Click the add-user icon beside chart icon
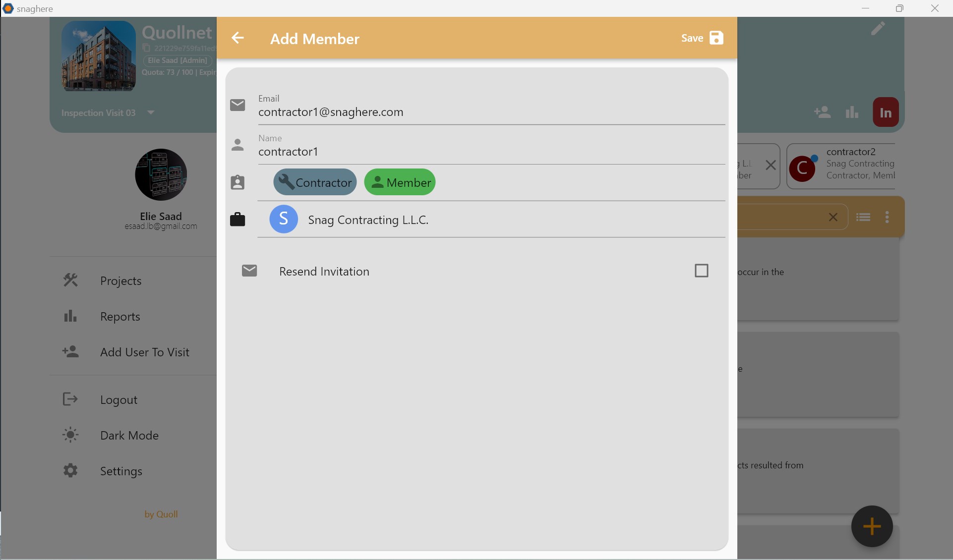The height and width of the screenshot is (560, 953). click(x=822, y=112)
